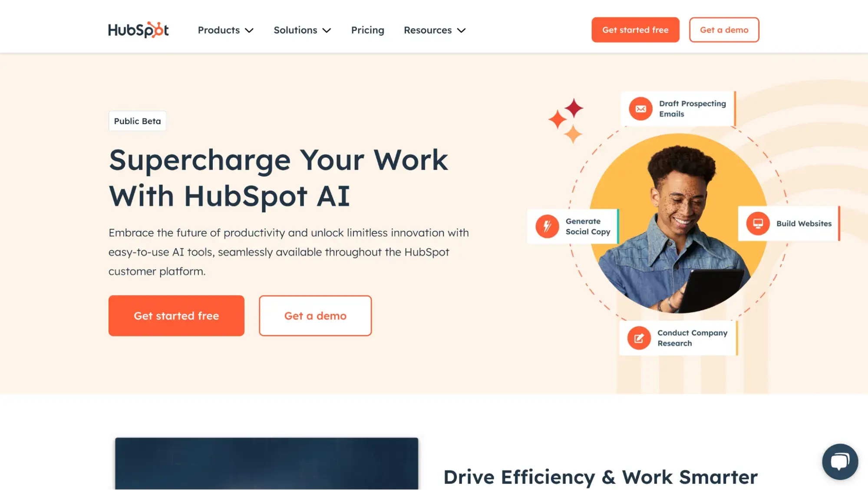Viewport: 868px width, 490px height.
Task: Expand the Products dropdown menu
Action: [x=226, y=29]
